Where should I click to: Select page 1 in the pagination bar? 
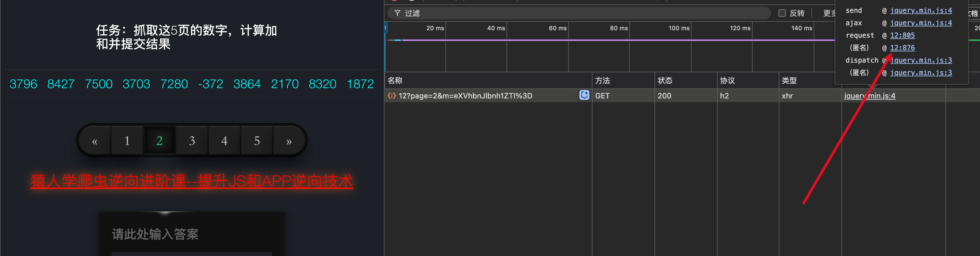tap(127, 141)
